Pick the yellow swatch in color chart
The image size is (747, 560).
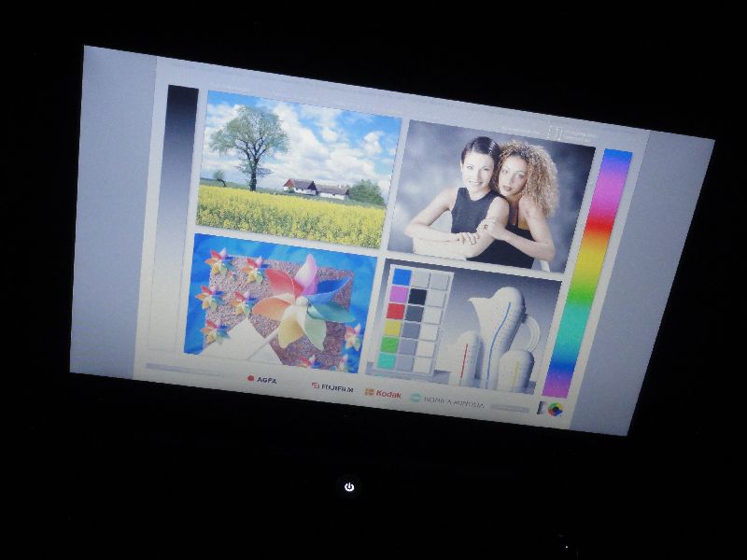click(392, 328)
